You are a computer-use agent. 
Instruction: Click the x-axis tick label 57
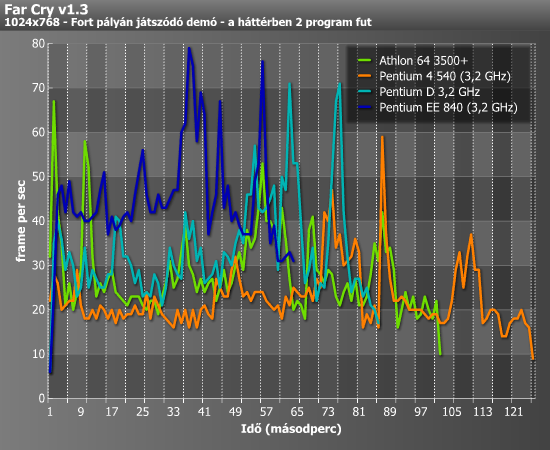coord(266,411)
